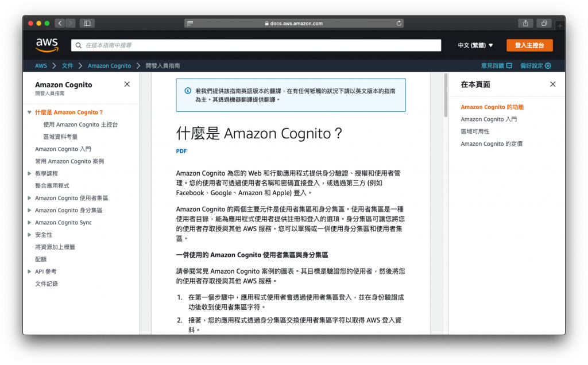Jump to Amazon Cognito 的定價 section
The width and height of the screenshot is (588, 365).
point(492,143)
